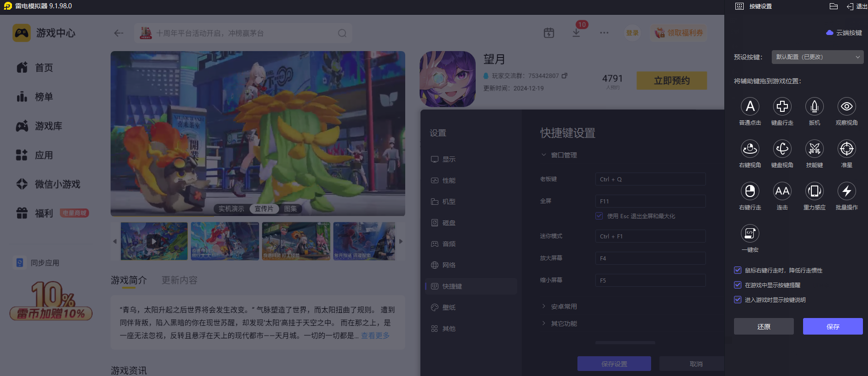Open 游戏库 game library in sidebar
This screenshot has height=376, width=868.
[39, 126]
